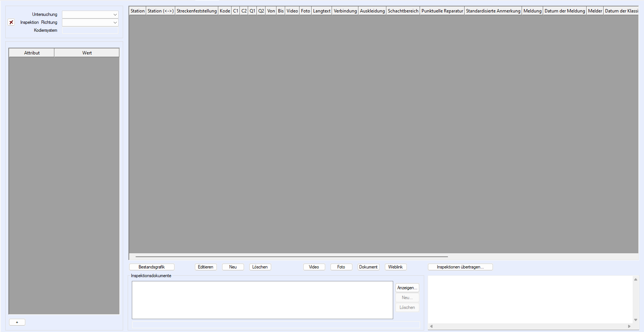
Task: Click the Dokument button
Action: coord(368,267)
